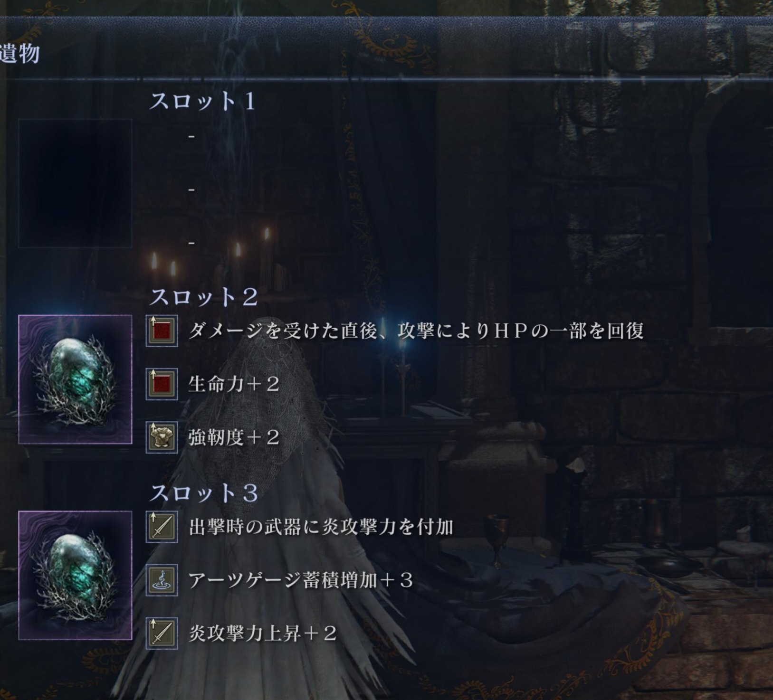Select the red HP recovery effect icon
This screenshot has width=773, height=700.
coord(162,331)
